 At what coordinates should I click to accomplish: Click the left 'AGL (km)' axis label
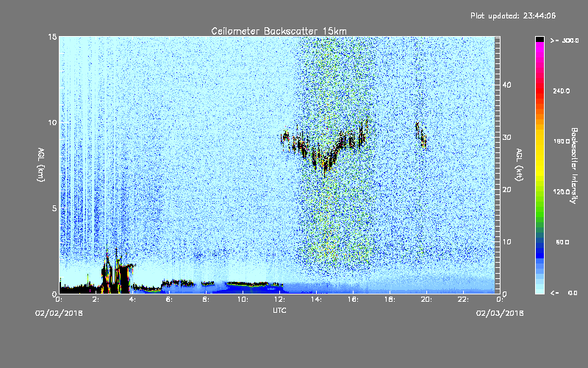coord(41,164)
